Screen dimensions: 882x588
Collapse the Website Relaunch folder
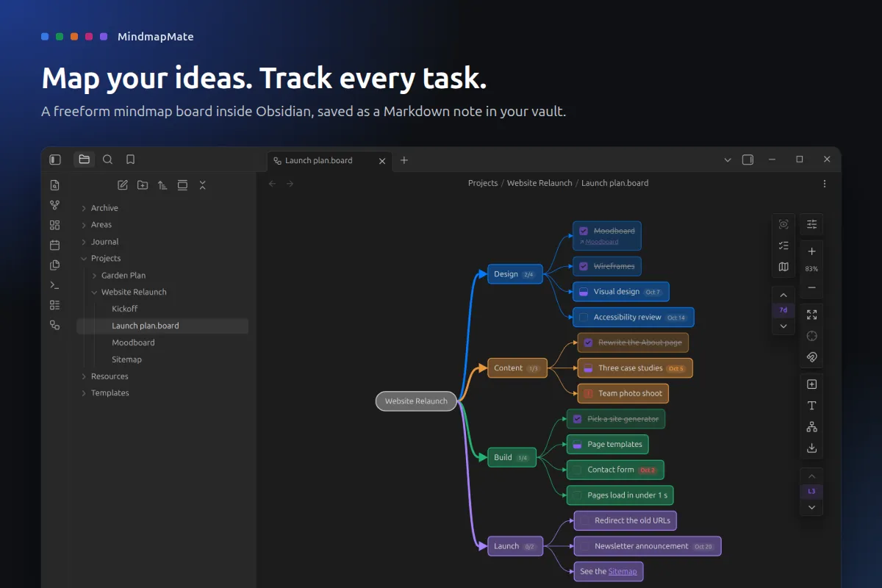(x=94, y=293)
